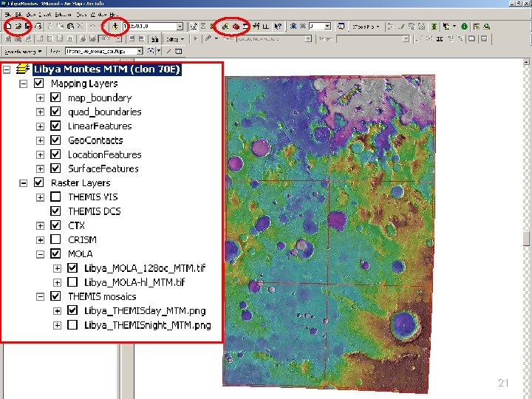Enable the THEMIS VIS layer checkbox
The width and height of the screenshot is (532, 399).
click(55, 197)
